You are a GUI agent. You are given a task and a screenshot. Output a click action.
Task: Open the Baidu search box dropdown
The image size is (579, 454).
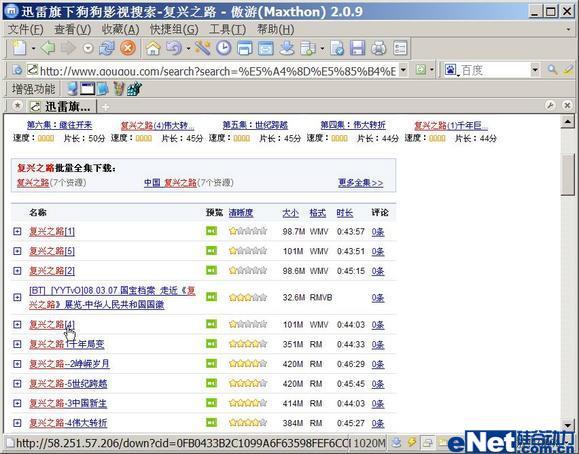535,69
